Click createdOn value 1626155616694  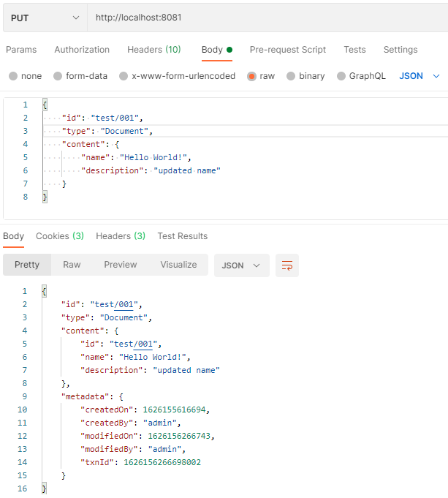coord(175,410)
